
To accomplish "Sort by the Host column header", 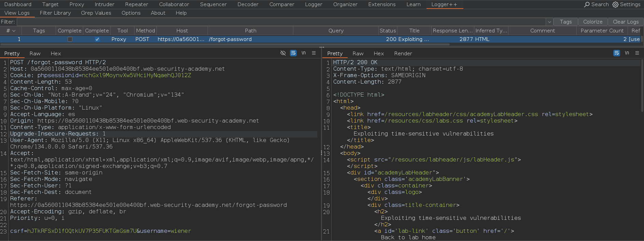I will pyautogui.click(x=182, y=31).
